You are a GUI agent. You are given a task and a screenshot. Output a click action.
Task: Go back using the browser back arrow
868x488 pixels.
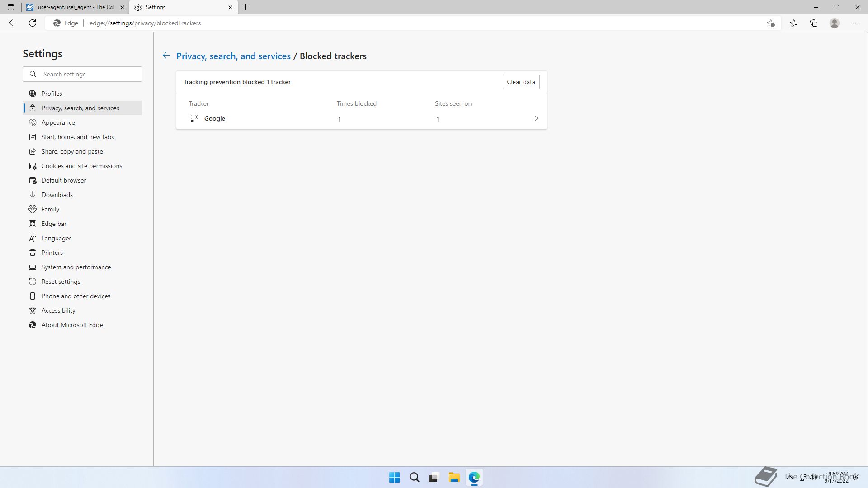(13, 23)
